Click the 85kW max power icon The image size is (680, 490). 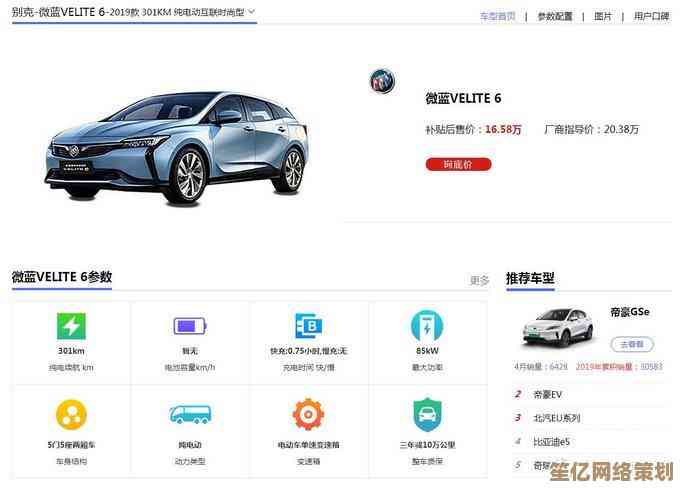click(427, 326)
